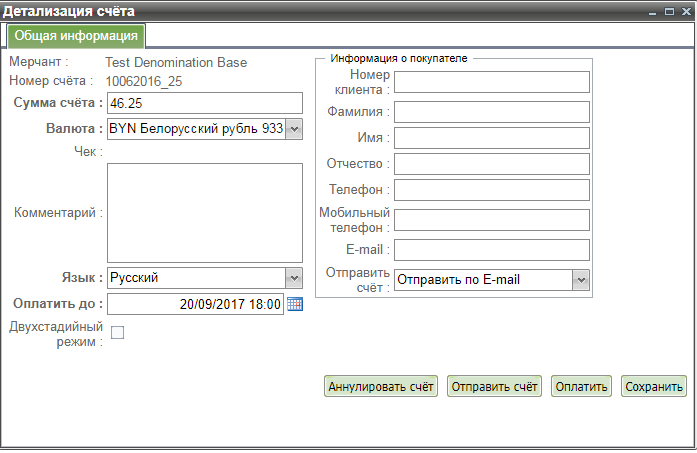Click the Оплатить до date field
This screenshot has height=453, width=697.
(195, 304)
